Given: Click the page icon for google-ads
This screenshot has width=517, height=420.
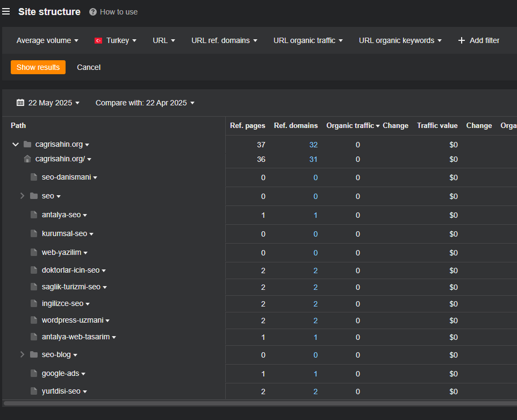Looking at the screenshot, I should point(34,373).
